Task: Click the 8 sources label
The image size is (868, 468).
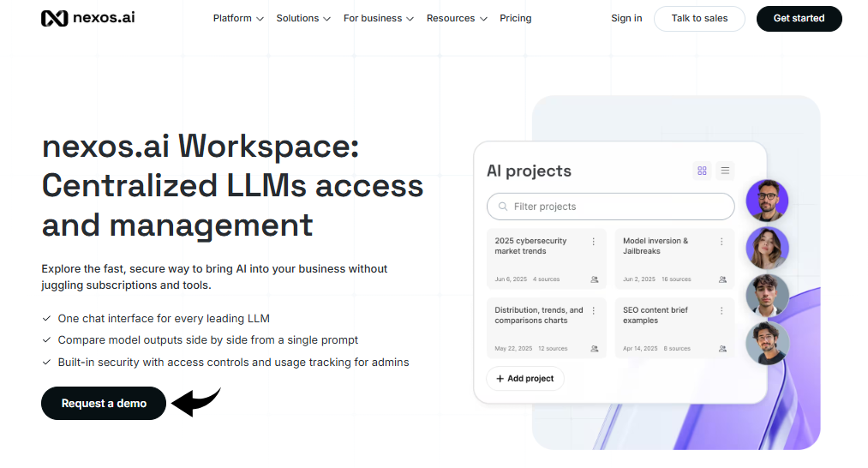Action: (x=677, y=348)
